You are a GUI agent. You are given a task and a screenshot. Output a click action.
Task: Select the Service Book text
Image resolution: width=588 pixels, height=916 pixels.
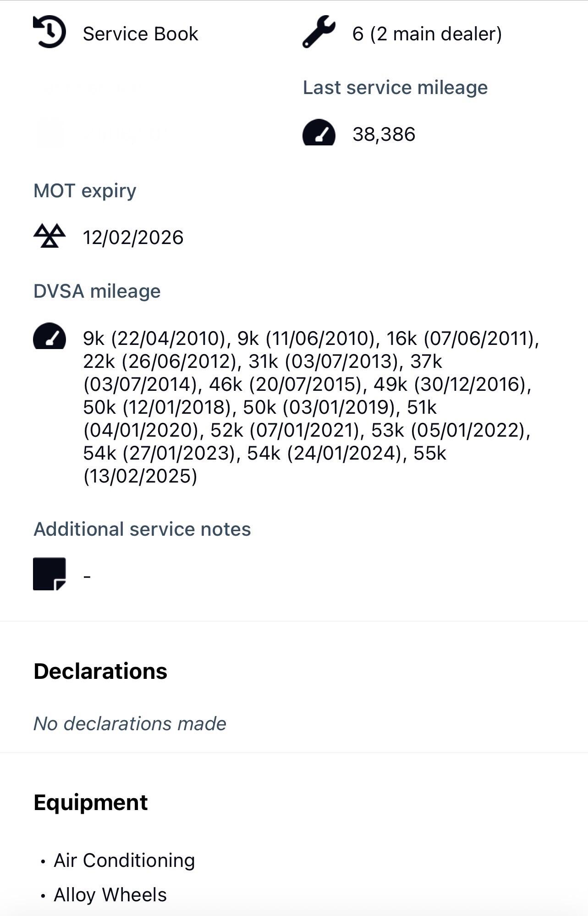tap(140, 34)
